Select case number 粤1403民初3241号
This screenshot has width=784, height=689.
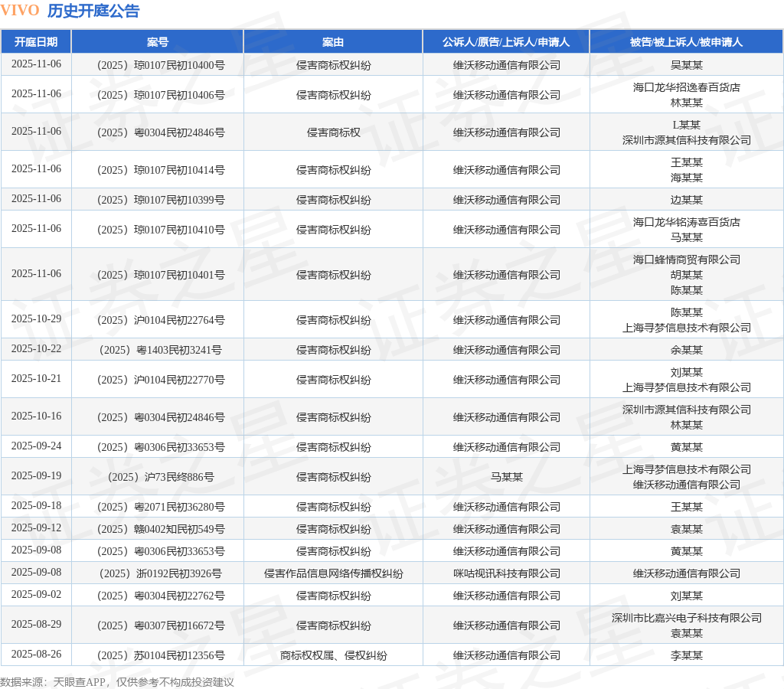pos(161,350)
